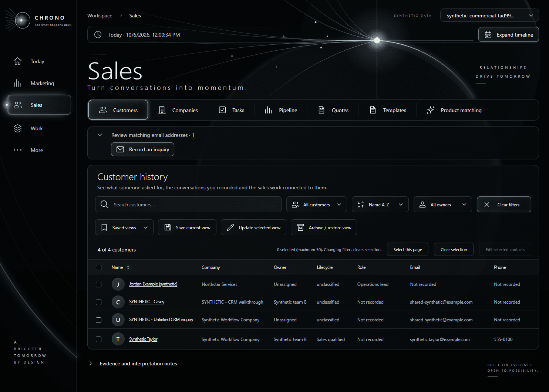Click the glowing timeline marker

tap(377, 40)
